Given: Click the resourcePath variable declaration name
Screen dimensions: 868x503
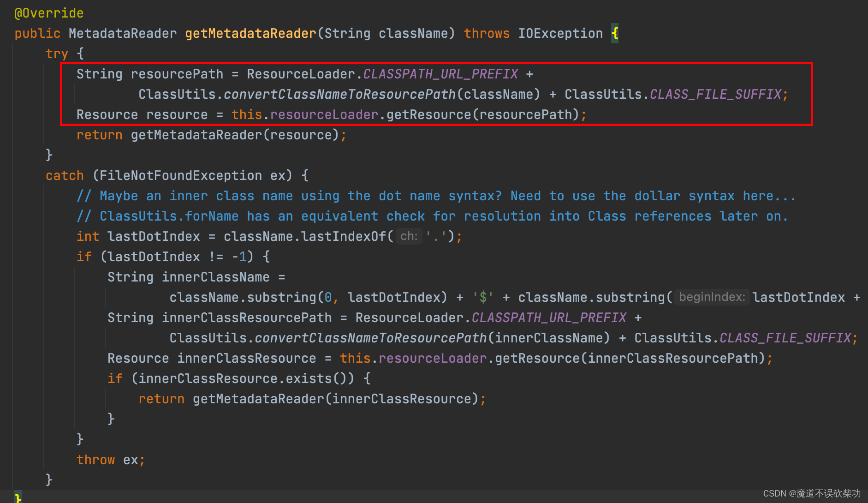Looking at the screenshot, I should (177, 74).
